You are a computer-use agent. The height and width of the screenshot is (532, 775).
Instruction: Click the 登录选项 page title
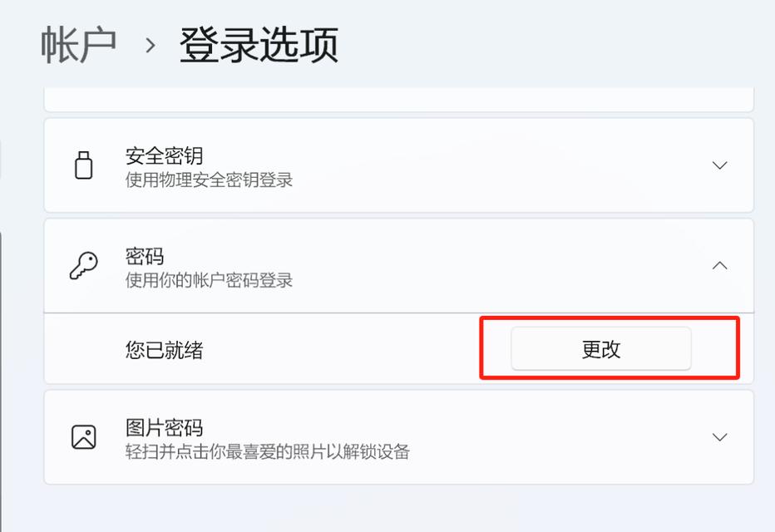pos(259,45)
